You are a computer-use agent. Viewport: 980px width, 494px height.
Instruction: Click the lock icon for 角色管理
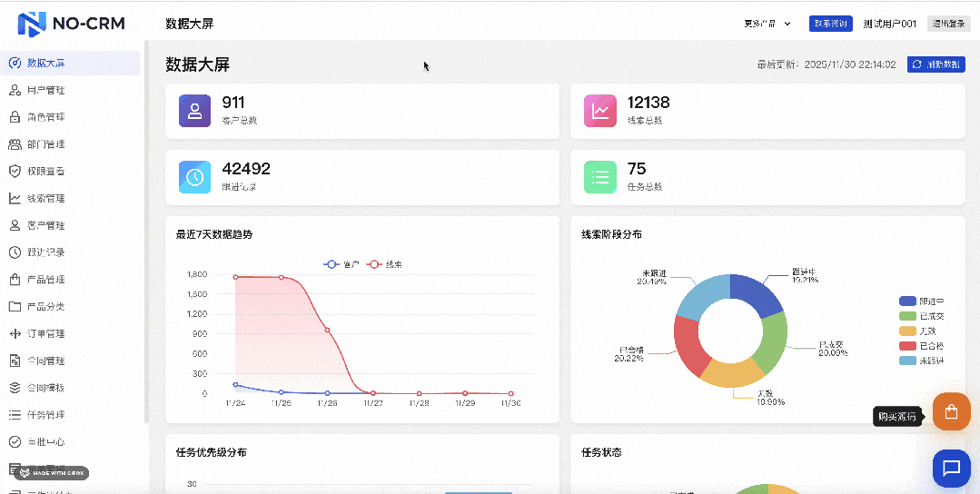coord(15,117)
